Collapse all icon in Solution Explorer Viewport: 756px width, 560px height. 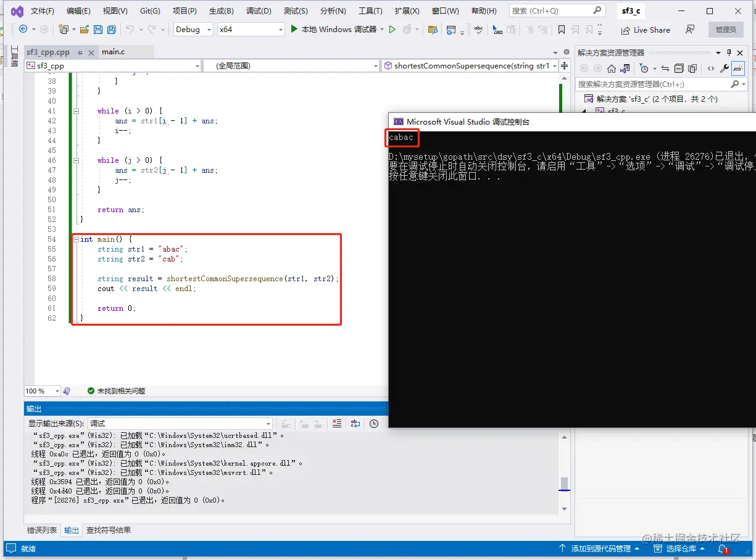pos(679,68)
